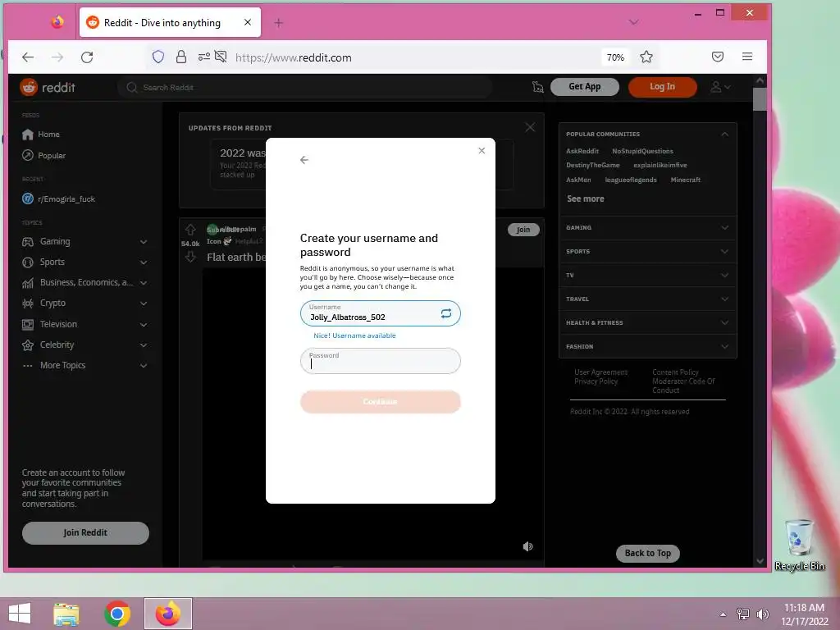Expand the GAMING communities section
The height and width of the screenshot is (630, 840).
tap(648, 228)
